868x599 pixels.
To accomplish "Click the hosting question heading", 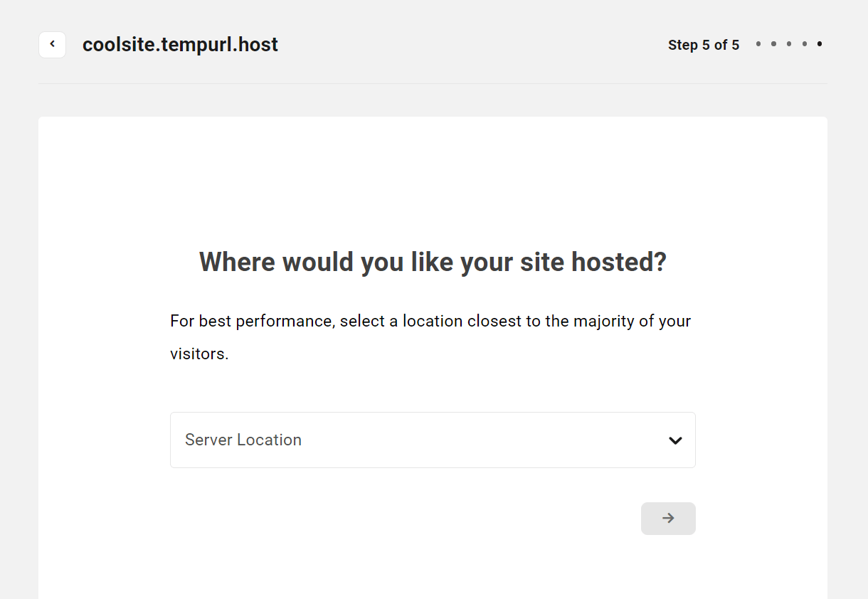I will tap(433, 262).
